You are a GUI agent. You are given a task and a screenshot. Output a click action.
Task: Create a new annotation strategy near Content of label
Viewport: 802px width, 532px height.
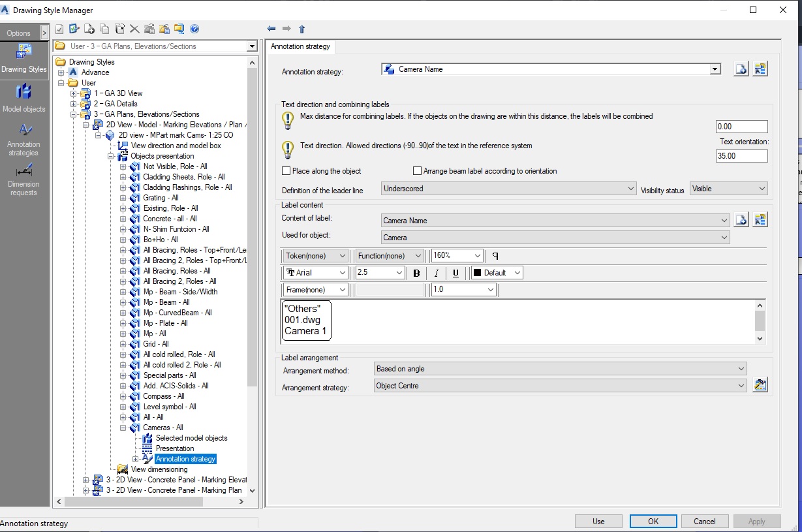tap(741, 220)
